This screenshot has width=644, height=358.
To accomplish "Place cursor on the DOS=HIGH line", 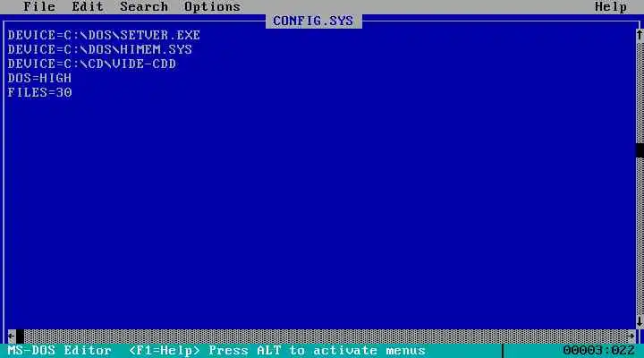I will [x=39, y=78].
